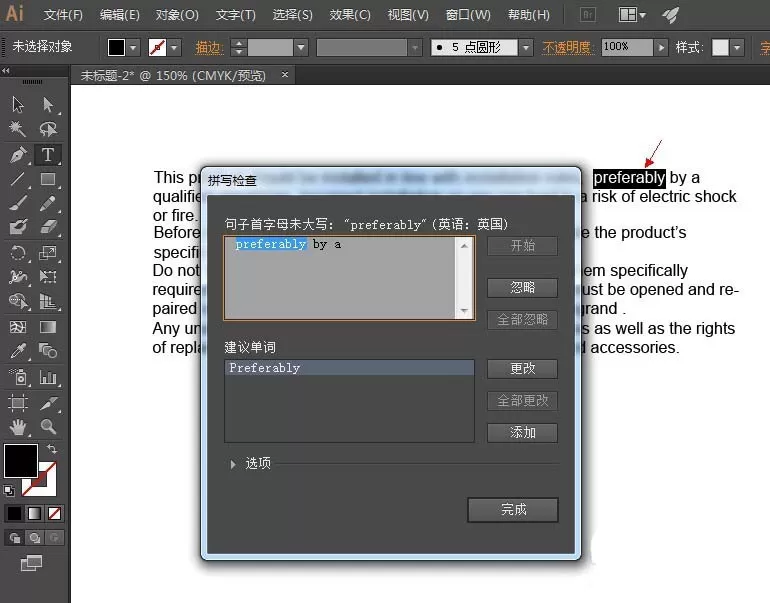The width and height of the screenshot is (770, 603).
Task: Open the 样式 graphic style dropdown
Action: [x=737, y=48]
